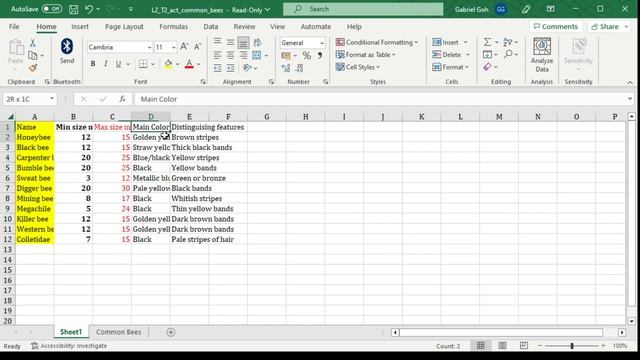Toggle Italic formatting
The height and width of the screenshot is (360, 640).
point(106,64)
